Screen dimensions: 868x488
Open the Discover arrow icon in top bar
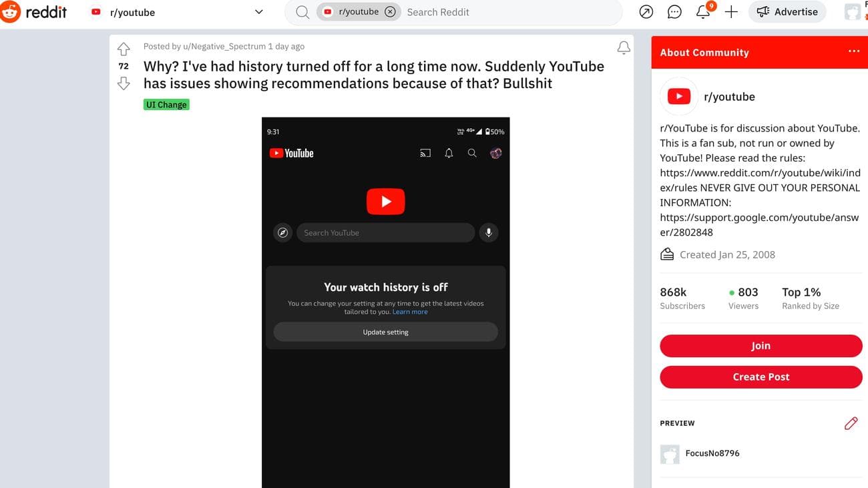(646, 11)
